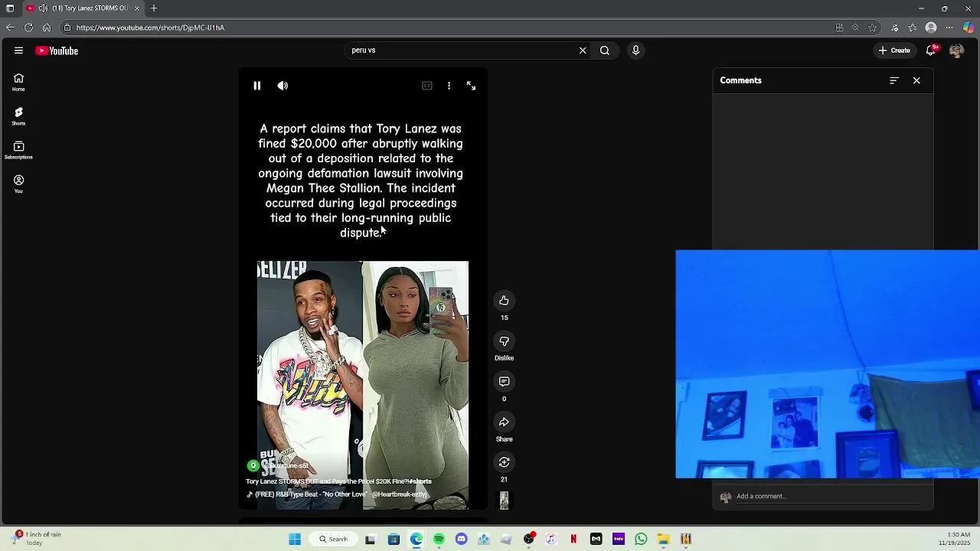Open Subscriptions in the YouTube sidebar

coord(18,150)
